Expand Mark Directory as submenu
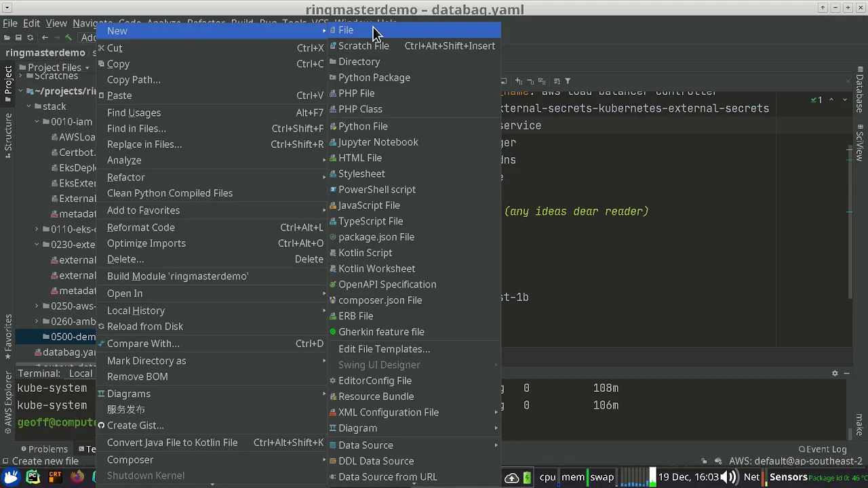868x488 pixels. tap(212, 361)
